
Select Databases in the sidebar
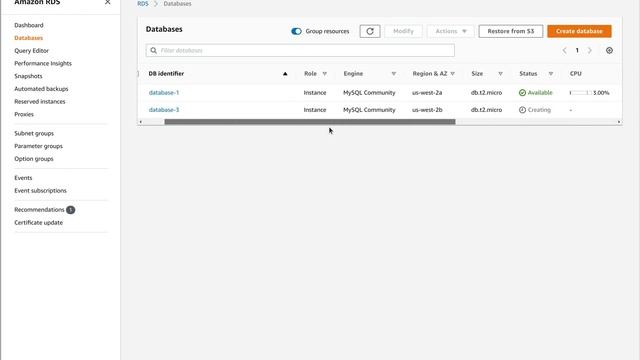29,38
